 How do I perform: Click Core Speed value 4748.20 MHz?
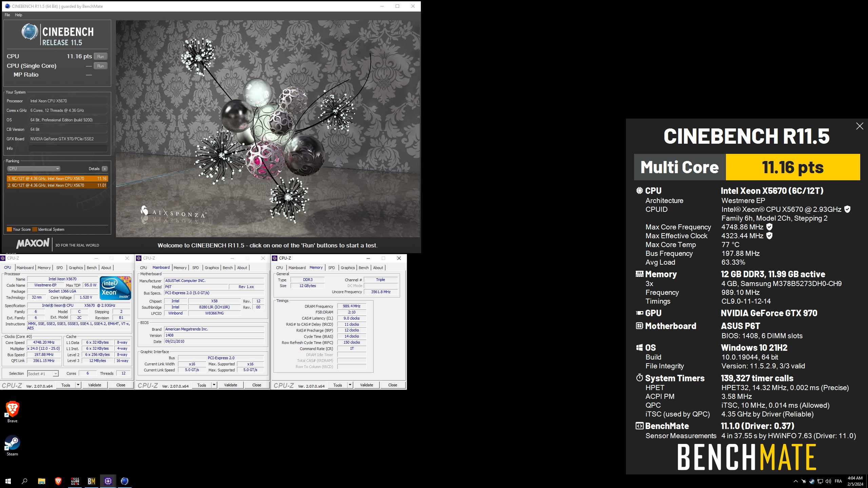[x=44, y=342]
